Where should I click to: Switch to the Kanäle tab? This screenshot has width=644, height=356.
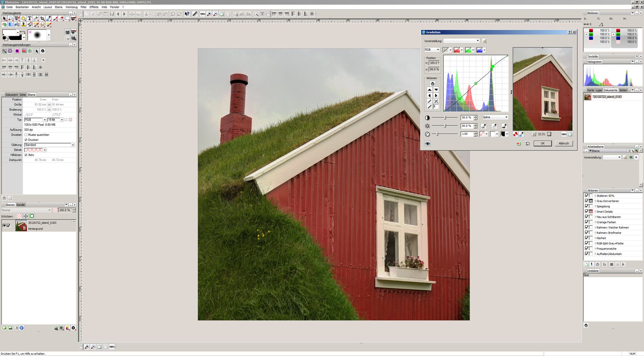pos(20,205)
